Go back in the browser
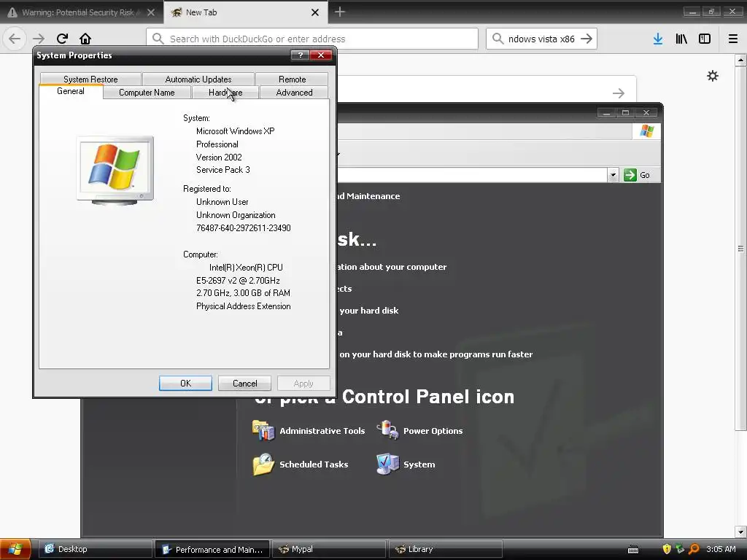Screen dimensions: 747x560 pyautogui.click(x=15, y=39)
